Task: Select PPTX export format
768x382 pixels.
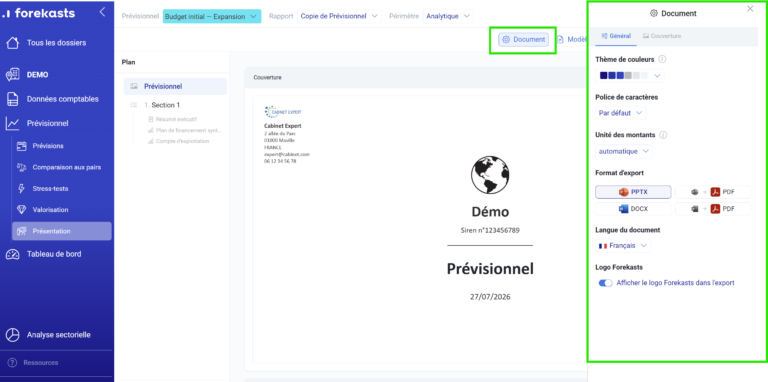Action: (633, 192)
